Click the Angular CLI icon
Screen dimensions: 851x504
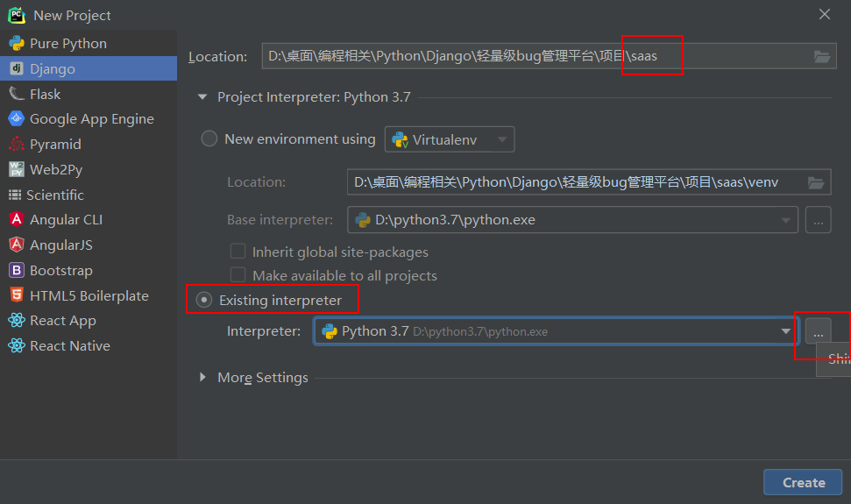coord(17,219)
